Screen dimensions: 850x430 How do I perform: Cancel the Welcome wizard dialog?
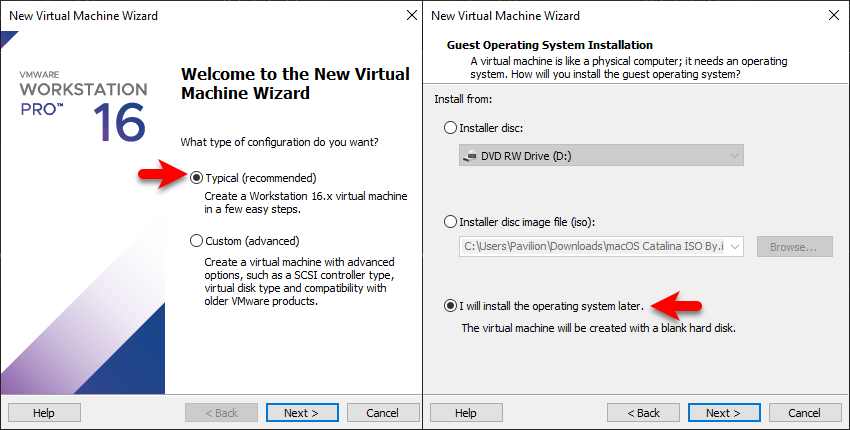[383, 413]
